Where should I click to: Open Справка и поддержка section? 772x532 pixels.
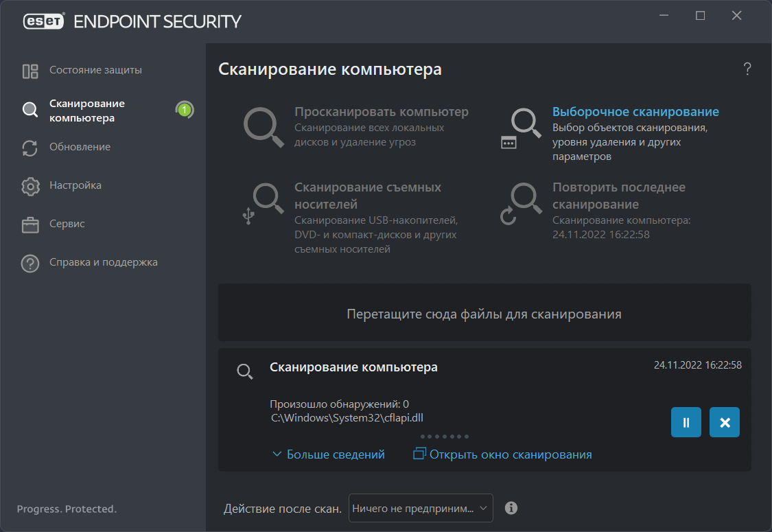pyautogui.click(x=104, y=262)
